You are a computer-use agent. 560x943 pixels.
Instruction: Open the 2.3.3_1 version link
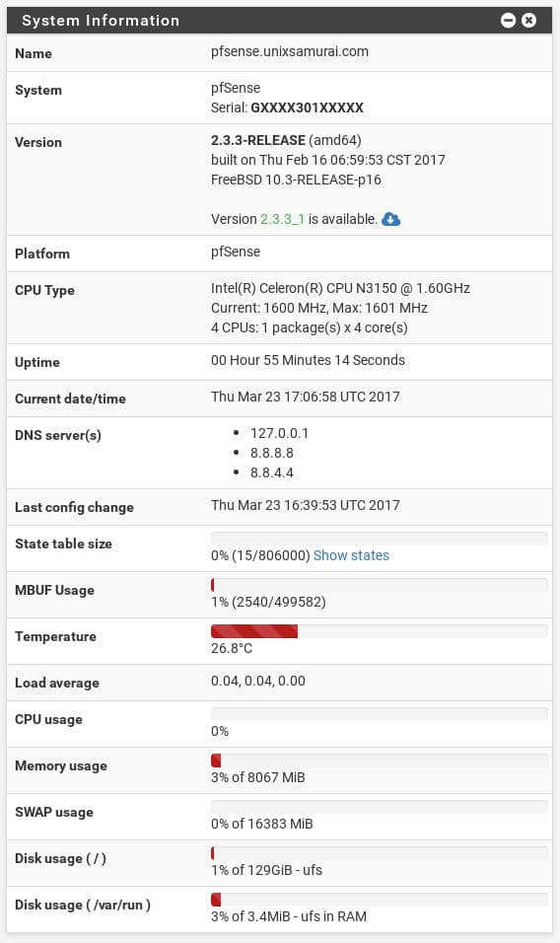coord(282,219)
